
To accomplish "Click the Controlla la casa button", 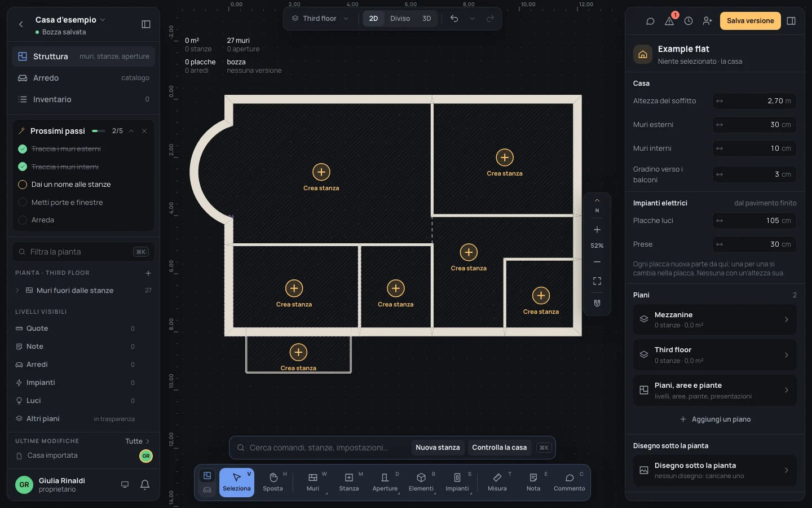I will (x=499, y=448).
